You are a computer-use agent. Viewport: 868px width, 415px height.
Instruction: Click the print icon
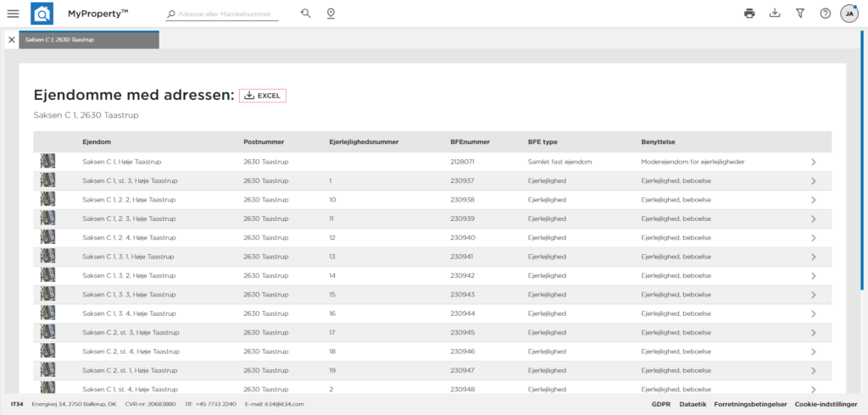tap(749, 14)
